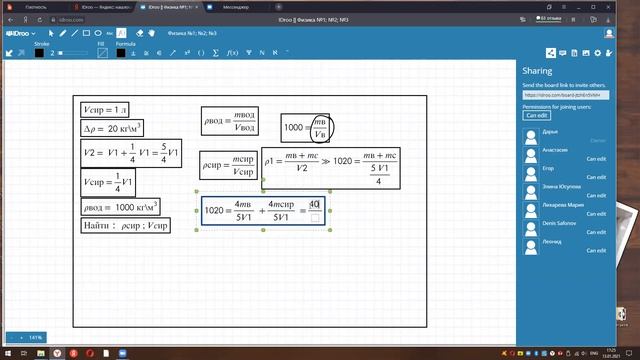The width and height of the screenshot is (640, 360).
Task: Insert parentheses brackets formula template
Action: (201, 53)
